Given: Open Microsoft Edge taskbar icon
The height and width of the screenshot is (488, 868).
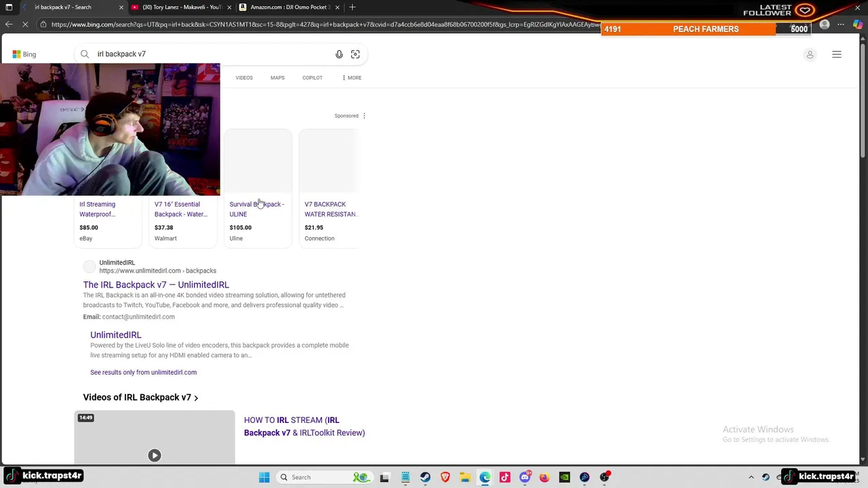Looking at the screenshot, I should click(485, 477).
